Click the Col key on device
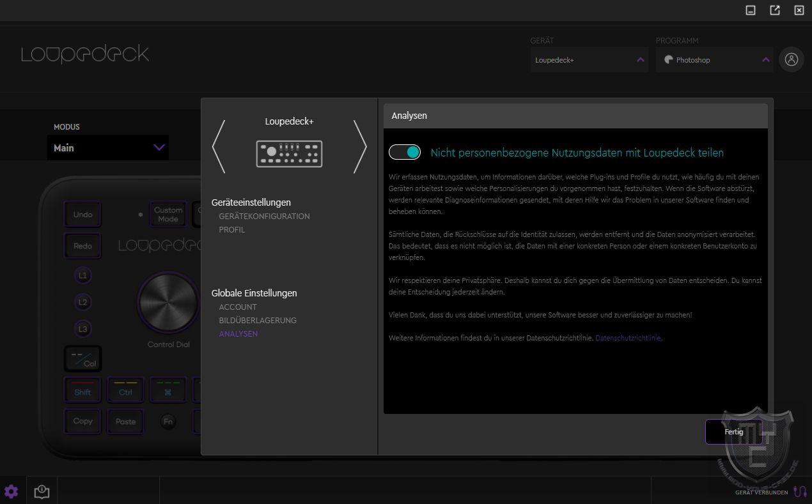The height and width of the screenshot is (504, 812). (x=82, y=360)
